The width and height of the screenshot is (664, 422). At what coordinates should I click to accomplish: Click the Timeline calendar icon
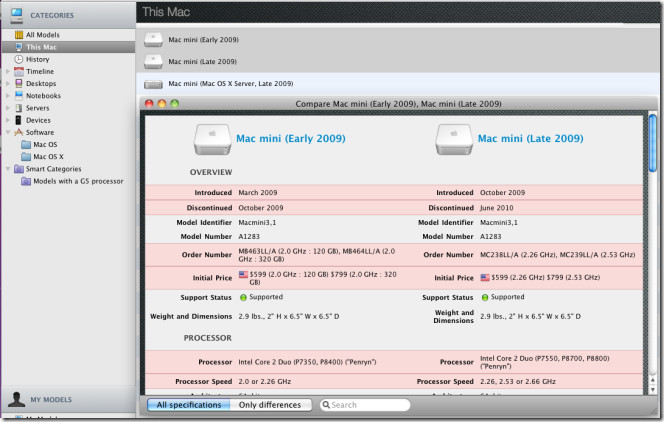point(19,72)
